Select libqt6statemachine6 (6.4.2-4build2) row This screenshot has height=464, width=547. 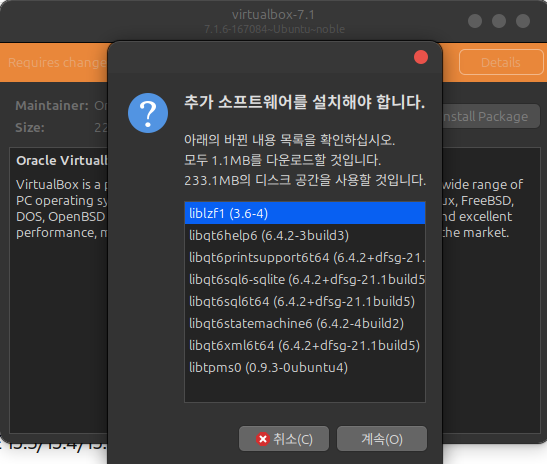click(305, 323)
